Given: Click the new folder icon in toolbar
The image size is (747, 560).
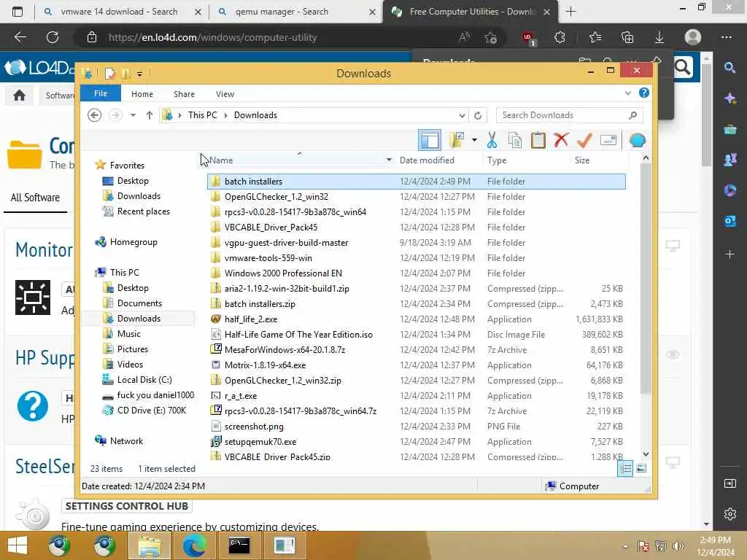Looking at the screenshot, I should pos(457,140).
